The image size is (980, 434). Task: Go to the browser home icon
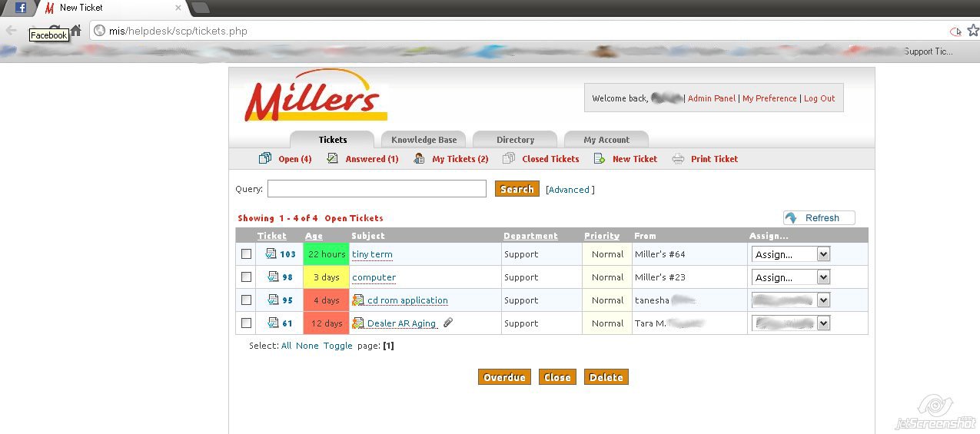pos(75,31)
